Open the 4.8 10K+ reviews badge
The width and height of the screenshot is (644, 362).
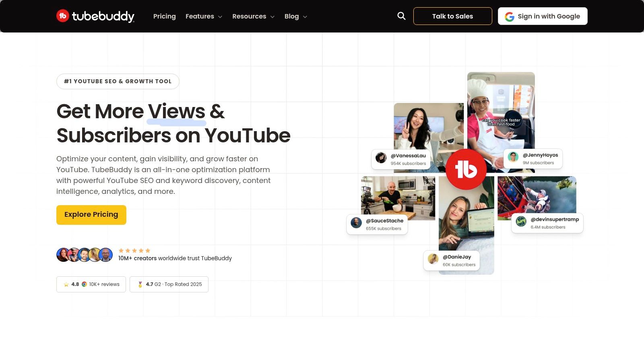(x=91, y=284)
